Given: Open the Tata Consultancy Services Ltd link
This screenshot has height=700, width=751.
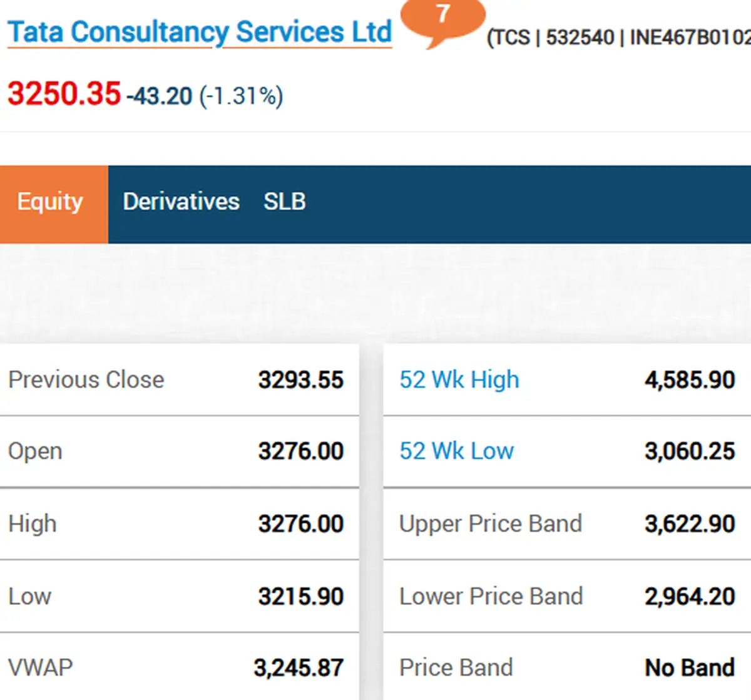Looking at the screenshot, I should point(200,32).
